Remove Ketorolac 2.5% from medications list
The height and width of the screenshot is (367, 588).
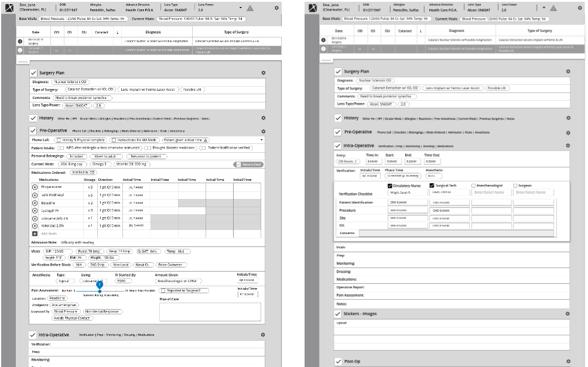(35, 226)
